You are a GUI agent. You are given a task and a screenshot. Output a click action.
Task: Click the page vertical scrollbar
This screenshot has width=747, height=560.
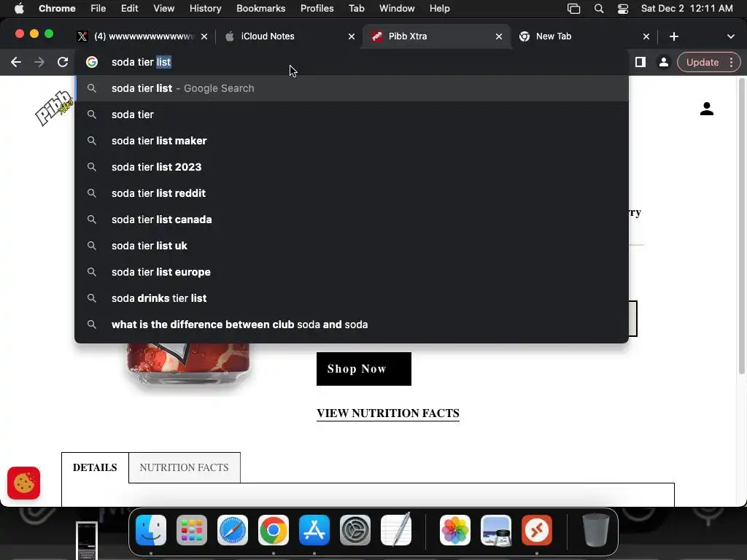[741, 226]
